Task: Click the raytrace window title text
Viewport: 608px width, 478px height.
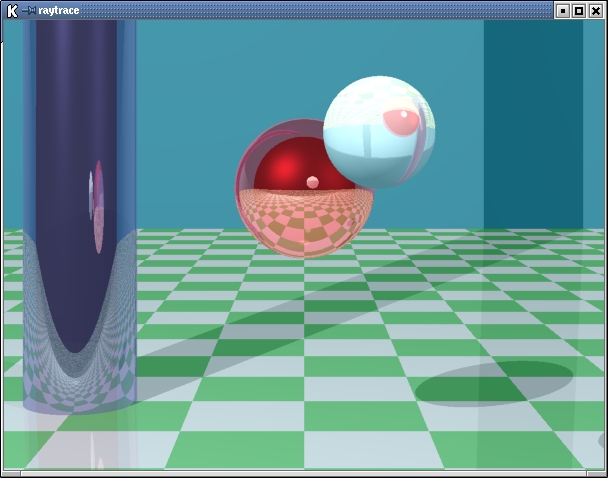Action: [x=58, y=10]
